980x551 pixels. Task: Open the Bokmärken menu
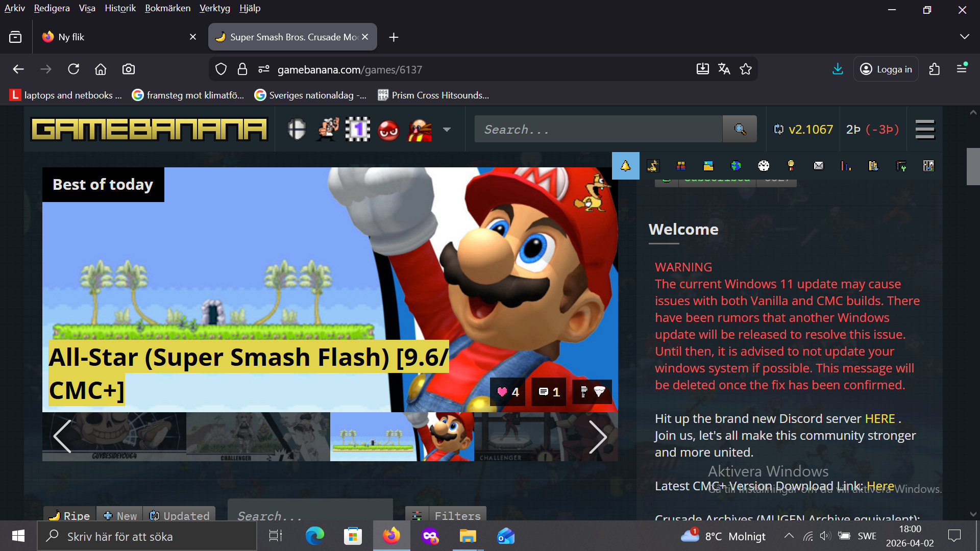pyautogui.click(x=167, y=8)
